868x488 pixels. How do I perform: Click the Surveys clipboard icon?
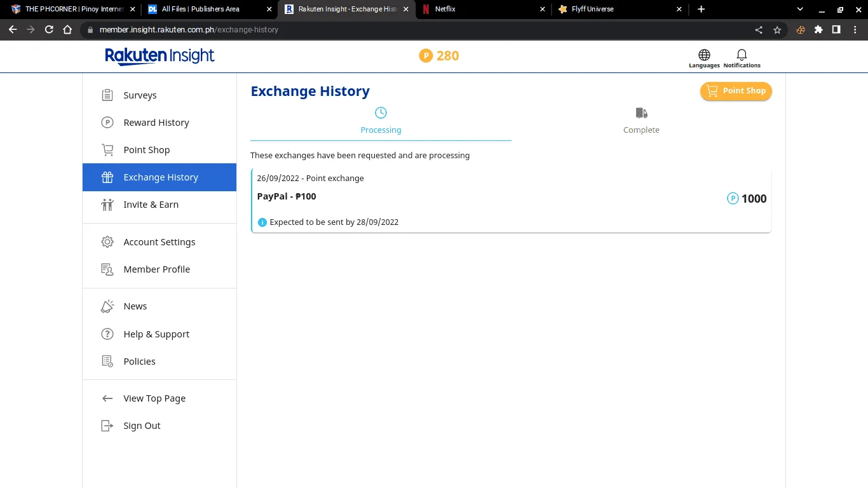(x=107, y=95)
